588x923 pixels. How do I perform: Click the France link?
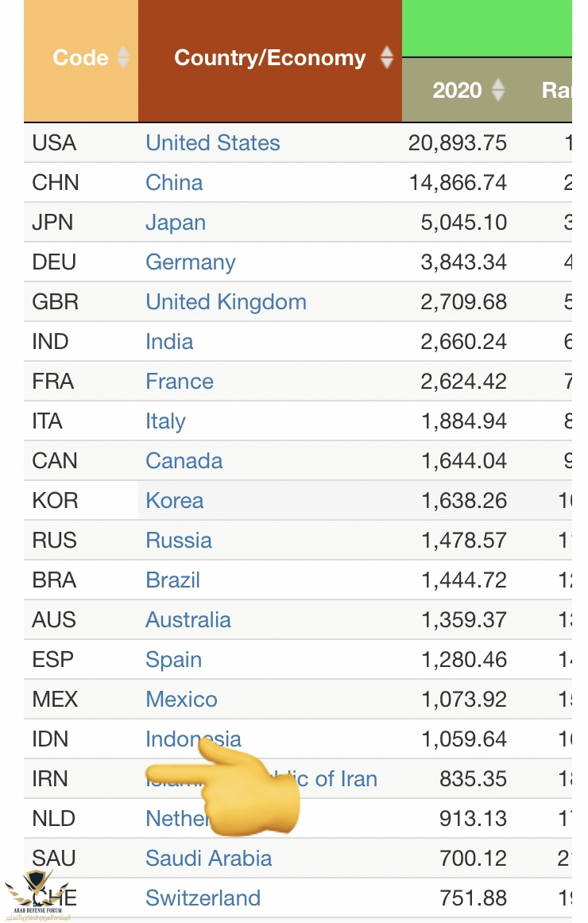[180, 382]
